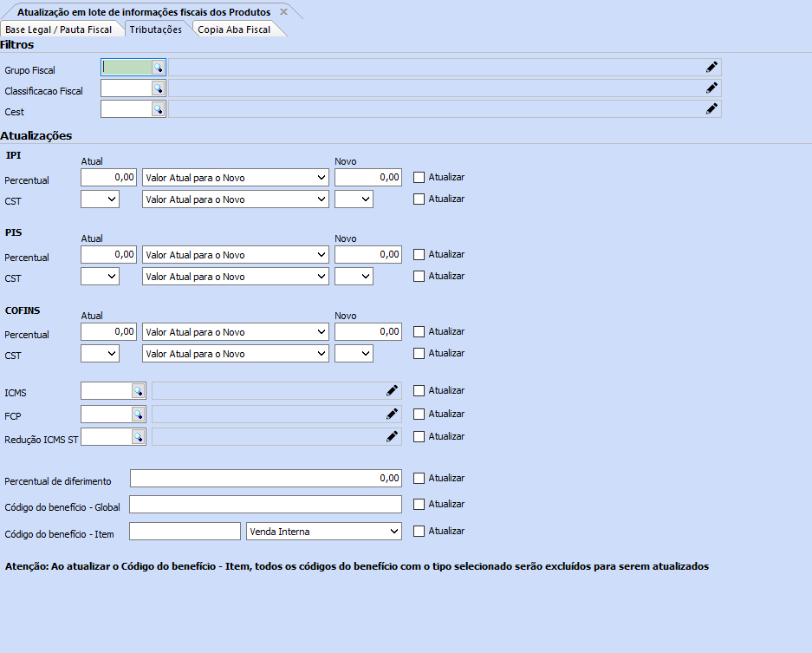Focus the Classificacao Fiscal code field
The image size is (812, 653).
click(127, 88)
